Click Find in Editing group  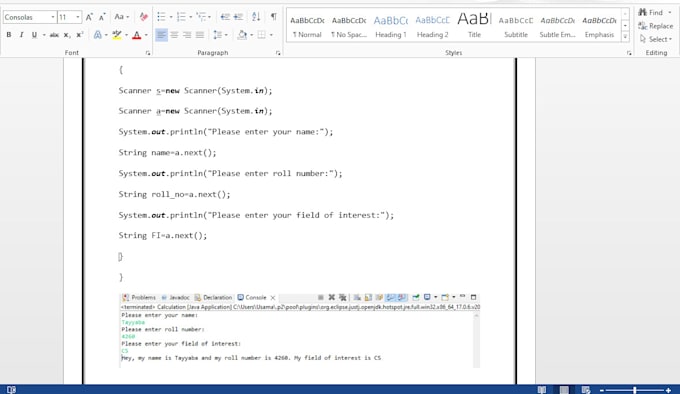(654, 13)
